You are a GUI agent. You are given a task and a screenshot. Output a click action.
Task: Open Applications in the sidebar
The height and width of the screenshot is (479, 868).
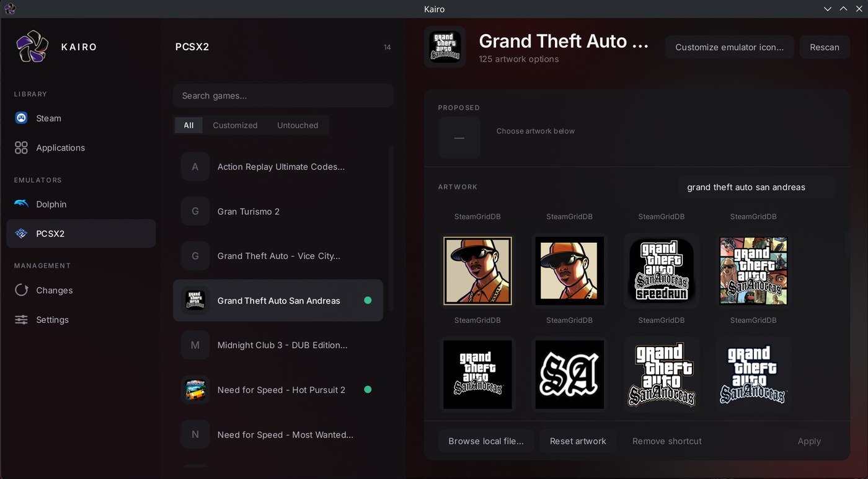[x=81, y=147]
